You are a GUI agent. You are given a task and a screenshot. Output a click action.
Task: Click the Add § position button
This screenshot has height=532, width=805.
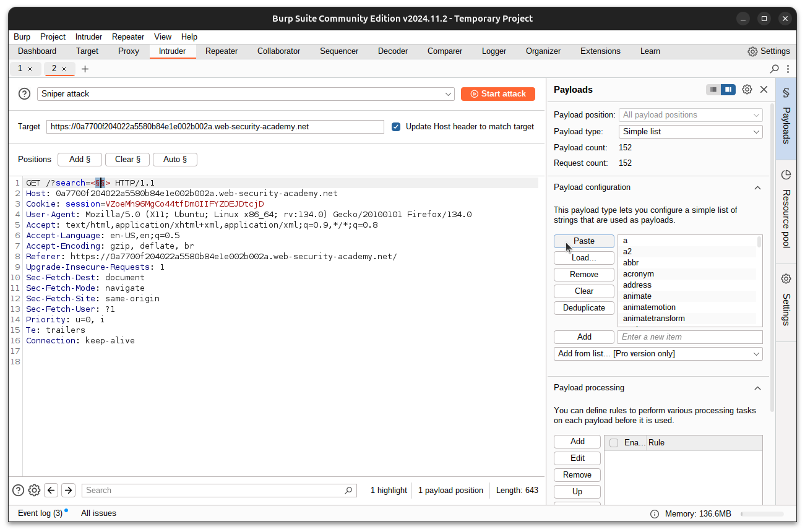tap(80, 160)
